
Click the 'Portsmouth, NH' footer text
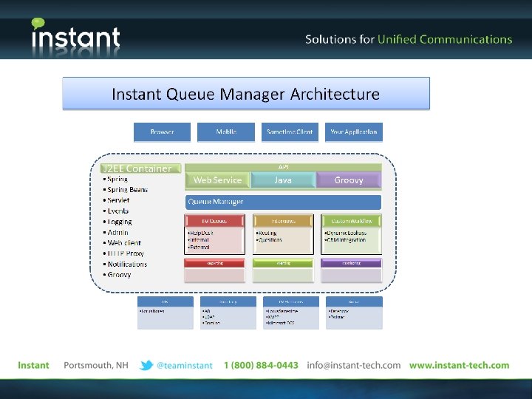click(x=96, y=366)
